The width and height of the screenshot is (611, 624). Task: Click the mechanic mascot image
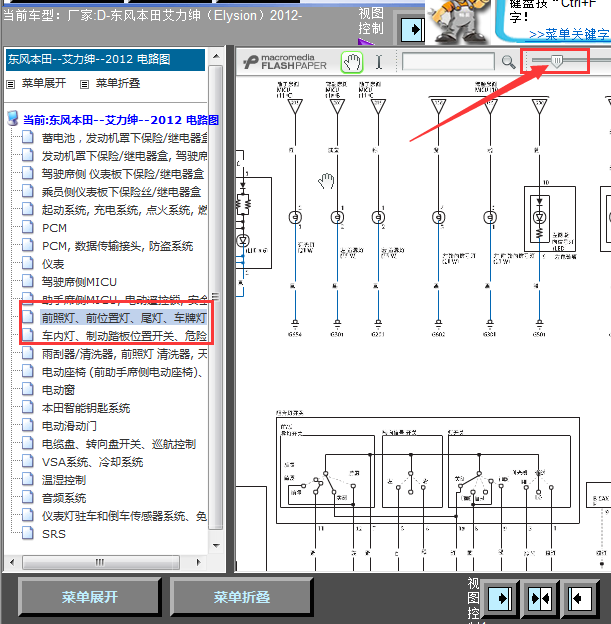click(459, 22)
